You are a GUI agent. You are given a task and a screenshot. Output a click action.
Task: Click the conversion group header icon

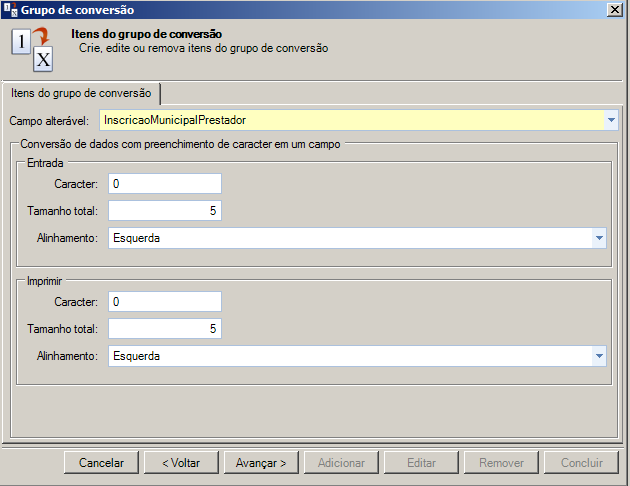[x=32, y=49]
